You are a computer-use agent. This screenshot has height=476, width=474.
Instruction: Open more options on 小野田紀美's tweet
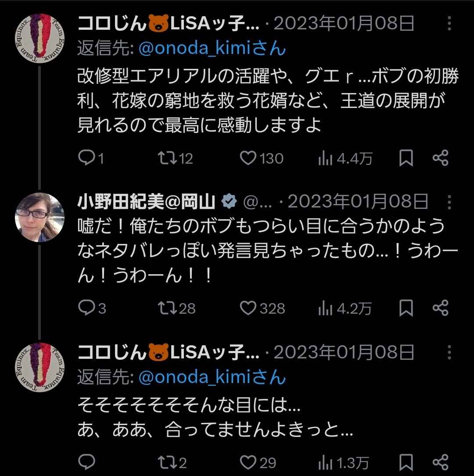coord(449,202)
